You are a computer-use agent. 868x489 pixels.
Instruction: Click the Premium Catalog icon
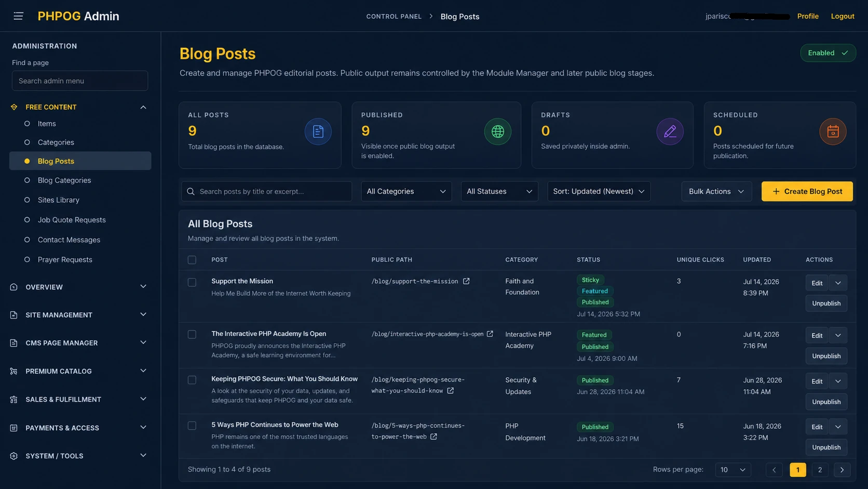coord(14,371)
